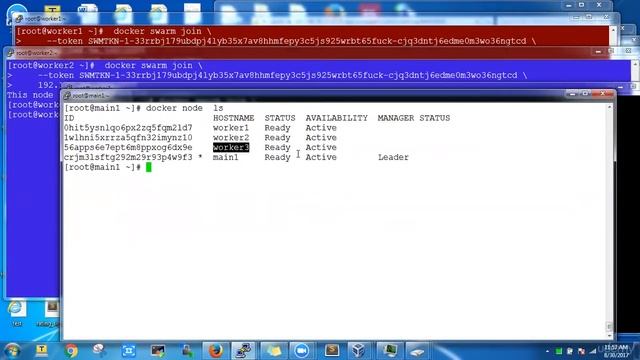Open the Zoom camera icon on taskbar
This screenshot has width=640, height=360.
click(x=302, y=351)
